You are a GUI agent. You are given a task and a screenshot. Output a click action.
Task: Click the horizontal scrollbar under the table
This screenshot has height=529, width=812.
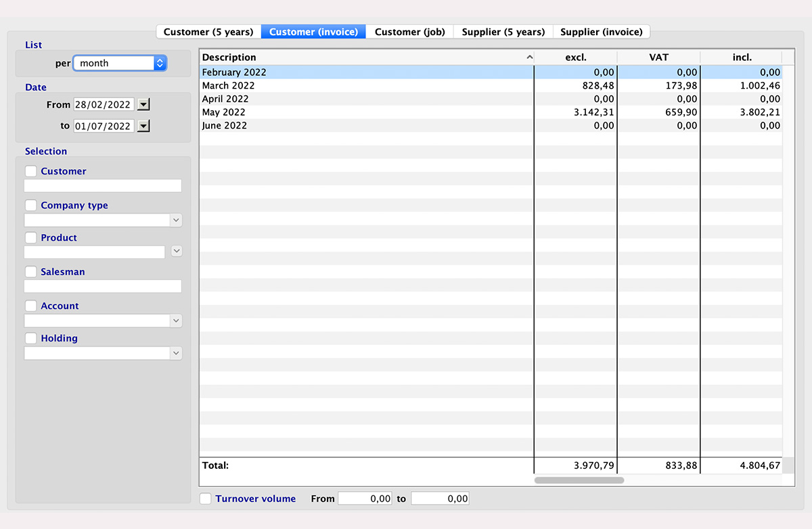pyautogui.click(x=579, y=480)
